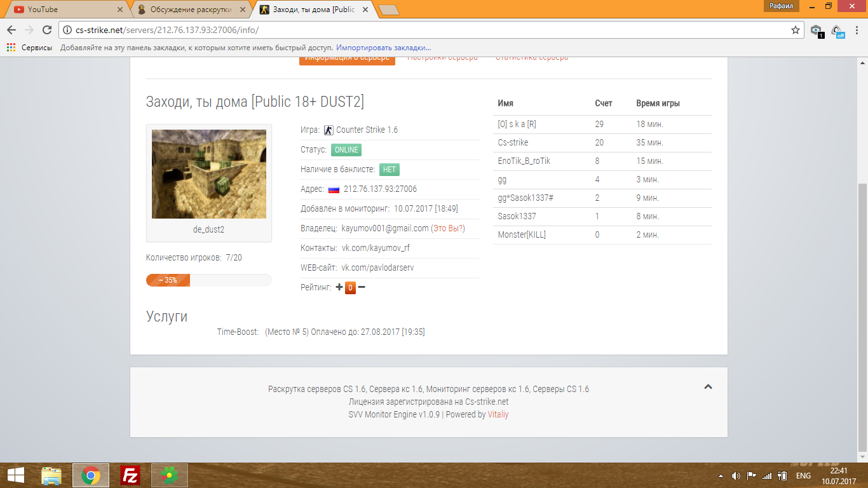Click the vk.com/pavlodarserv website text

(x=377, y=268)
